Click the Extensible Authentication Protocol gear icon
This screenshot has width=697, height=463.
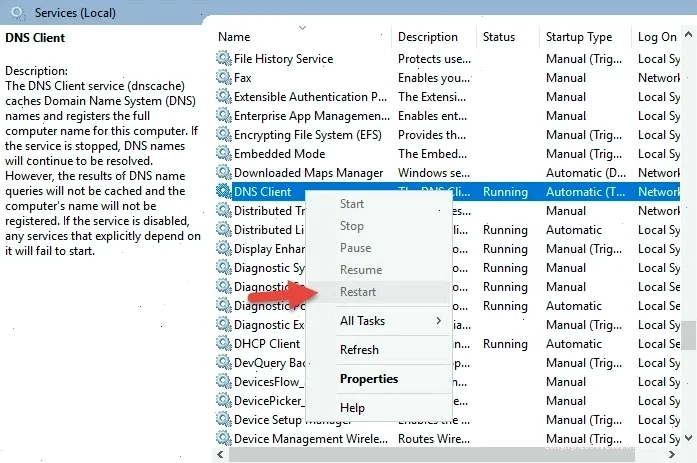point(224,96)
